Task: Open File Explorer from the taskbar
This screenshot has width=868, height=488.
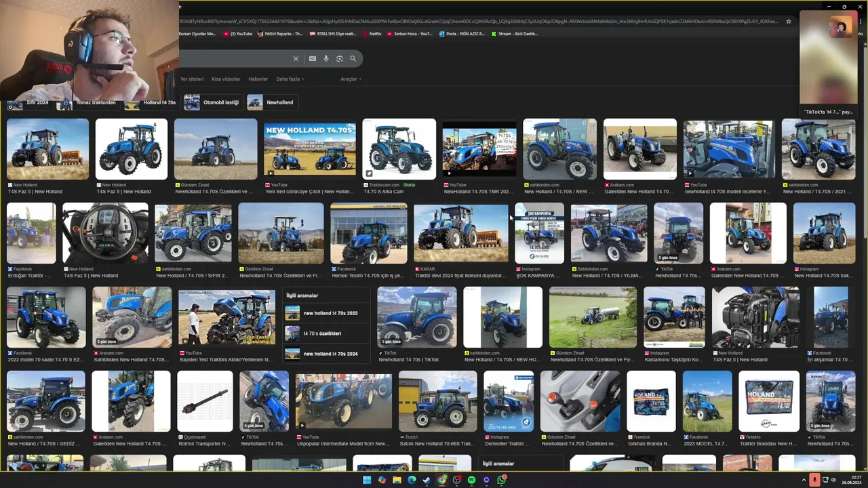Action: (397, 480)
